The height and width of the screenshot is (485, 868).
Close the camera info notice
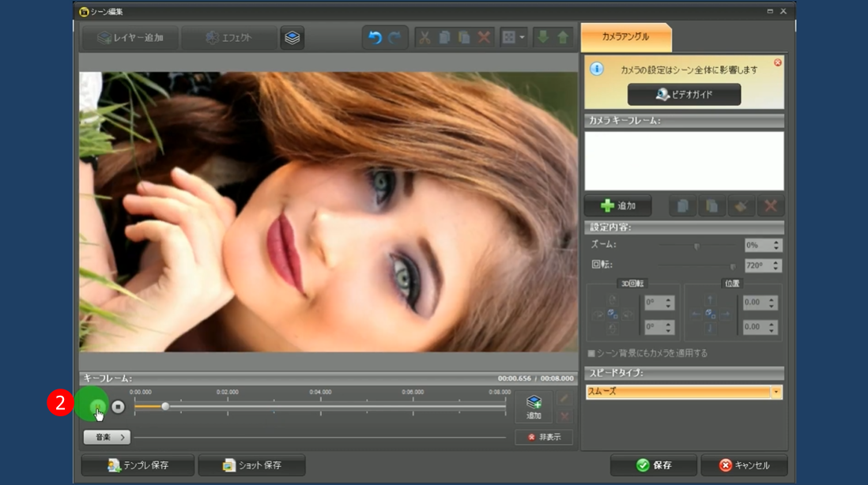(777, 62)
